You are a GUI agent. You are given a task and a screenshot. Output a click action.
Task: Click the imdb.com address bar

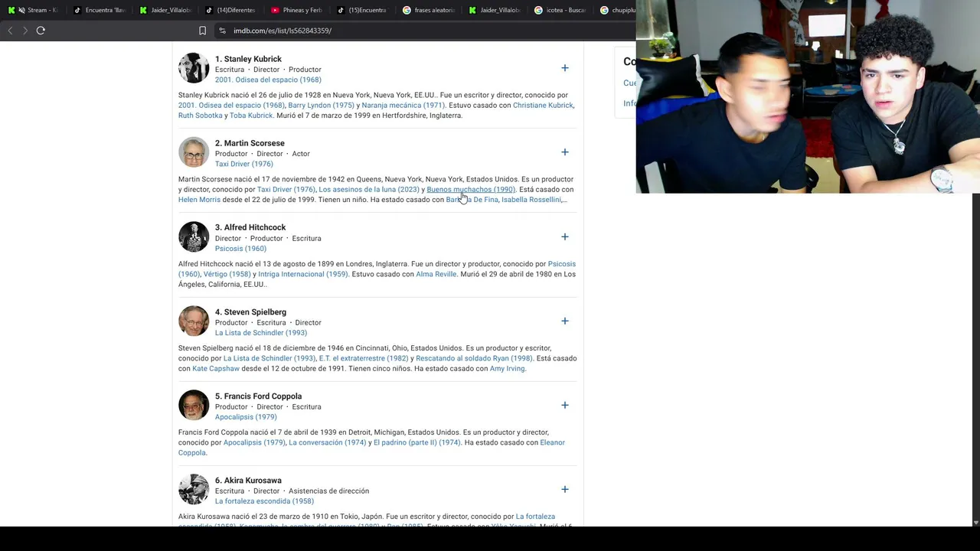point(283,31)
